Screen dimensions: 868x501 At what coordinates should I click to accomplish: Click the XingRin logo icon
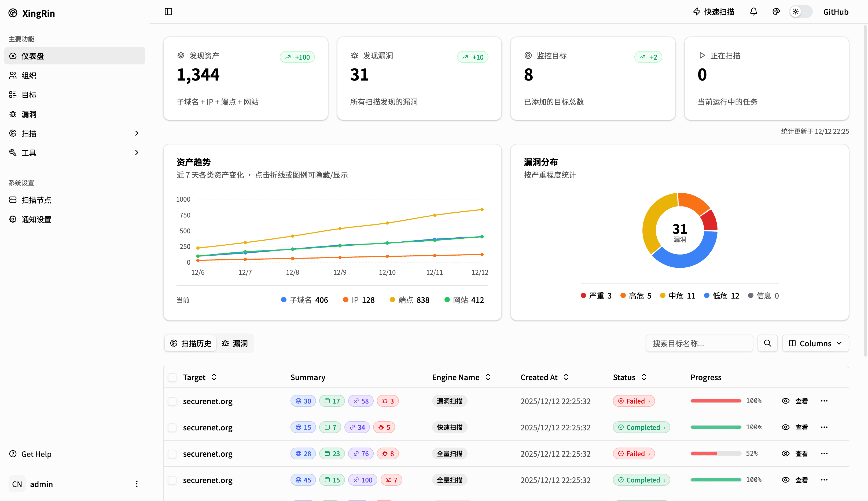coord(13,13)
